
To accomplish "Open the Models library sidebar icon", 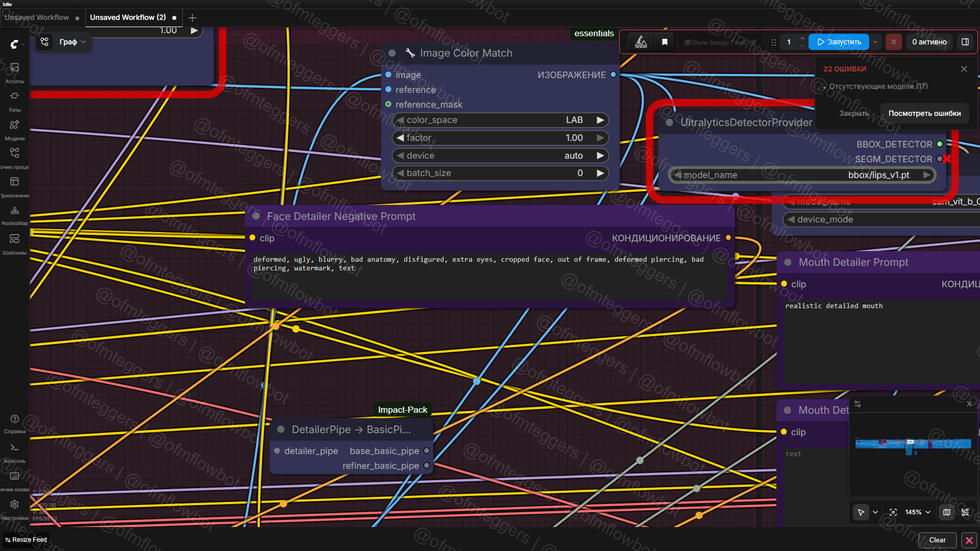I will coord(14,129).
